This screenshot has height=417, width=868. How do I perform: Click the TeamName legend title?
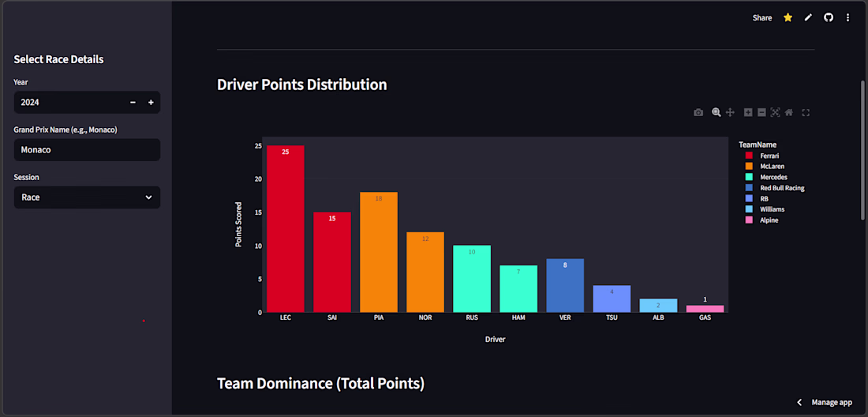[758, 145]
